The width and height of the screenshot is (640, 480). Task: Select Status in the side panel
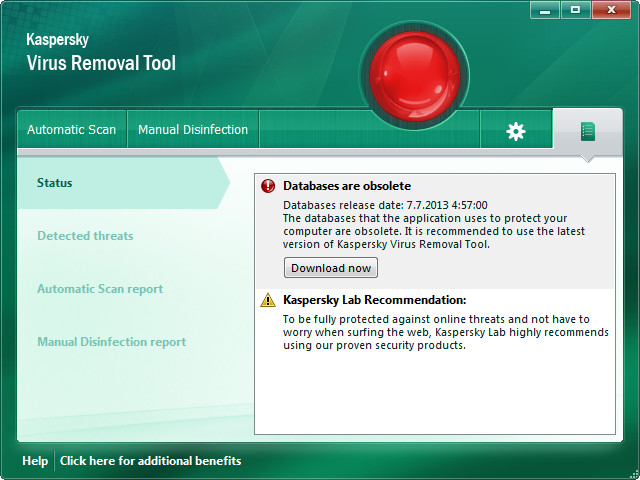122,183
